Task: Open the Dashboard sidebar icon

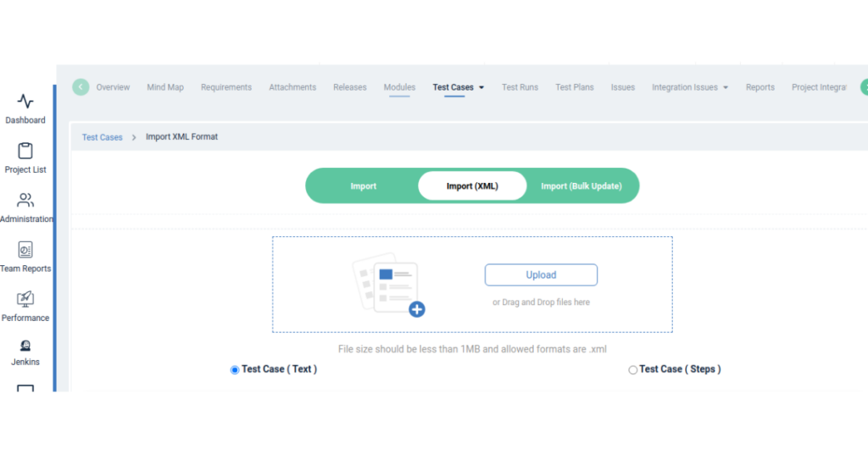Action: coord(25,102)
